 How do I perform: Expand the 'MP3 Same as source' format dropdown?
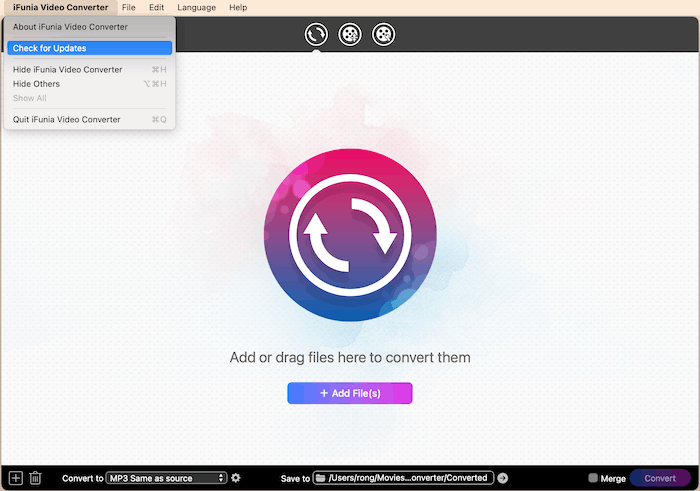click(167, 478)
